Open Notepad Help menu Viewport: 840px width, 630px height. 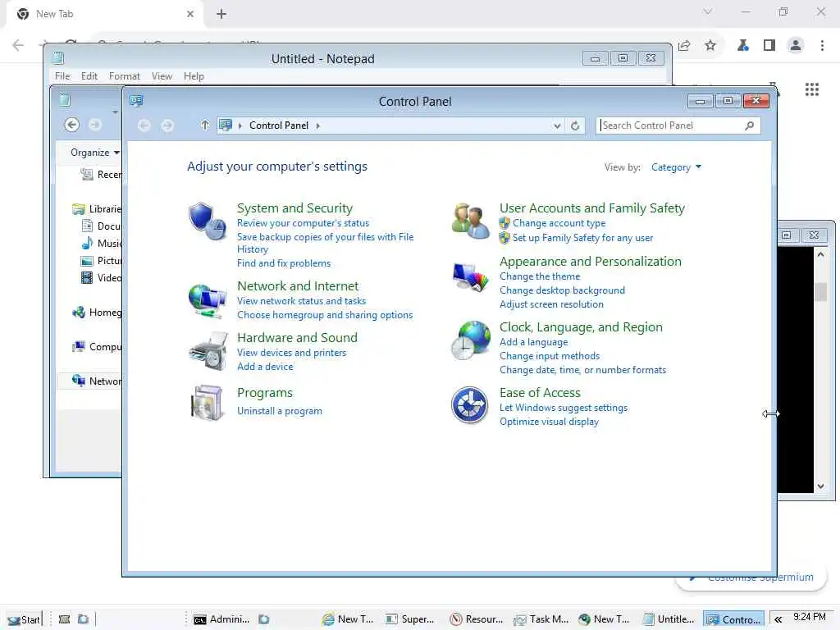(194, 76)
